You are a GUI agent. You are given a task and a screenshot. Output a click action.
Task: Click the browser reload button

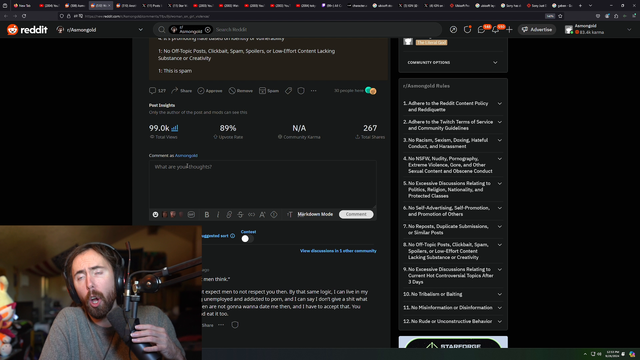(x=24, y=16)
